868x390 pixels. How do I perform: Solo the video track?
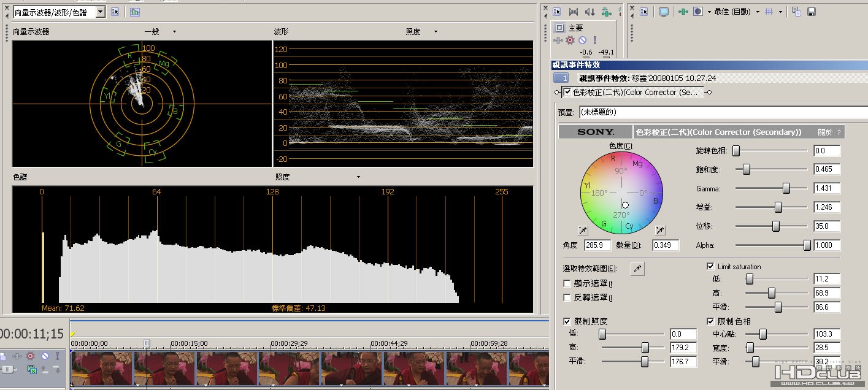click(57, 356)
